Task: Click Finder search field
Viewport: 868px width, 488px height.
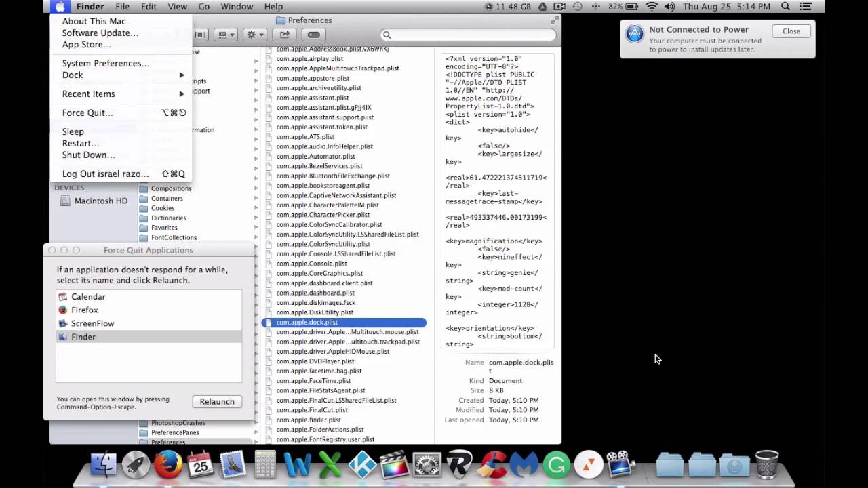Action: (468, 35)
